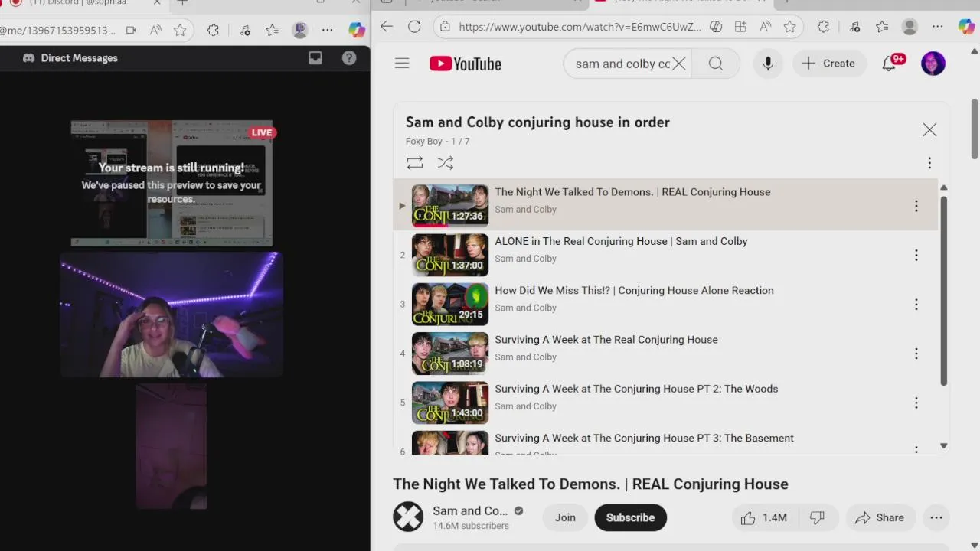The width and height of the screenshot is (980, 551).
Task: Go back in the YouTube browser window
Action: [x=387, y=27]
